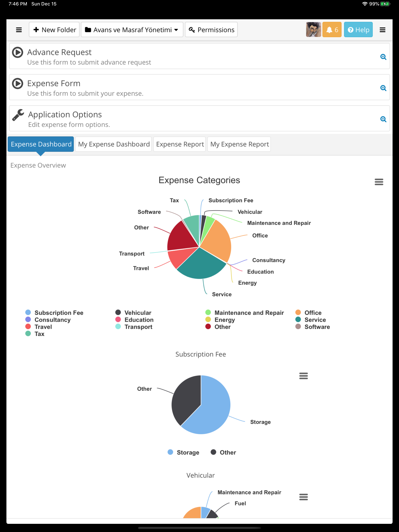The height and width of the screenshot is (532, 399).
Task: Open the Application Options title link
Action: tap(65, 115)
